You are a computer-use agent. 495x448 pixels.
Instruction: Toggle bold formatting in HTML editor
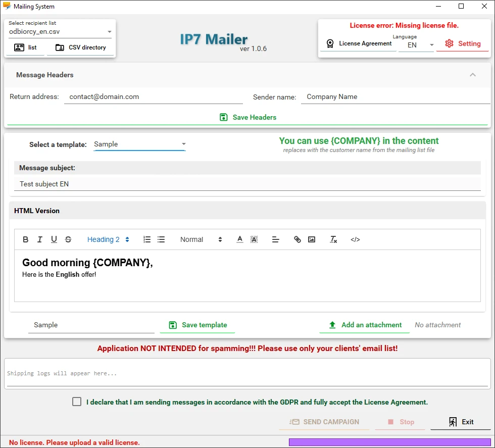click(x=26, y=239)
